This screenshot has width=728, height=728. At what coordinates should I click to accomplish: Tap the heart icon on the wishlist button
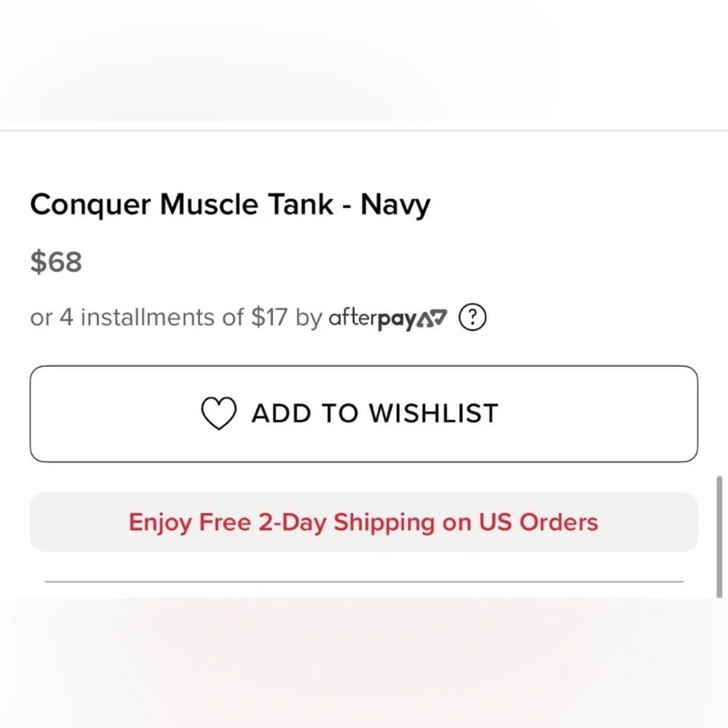point(218,414)
